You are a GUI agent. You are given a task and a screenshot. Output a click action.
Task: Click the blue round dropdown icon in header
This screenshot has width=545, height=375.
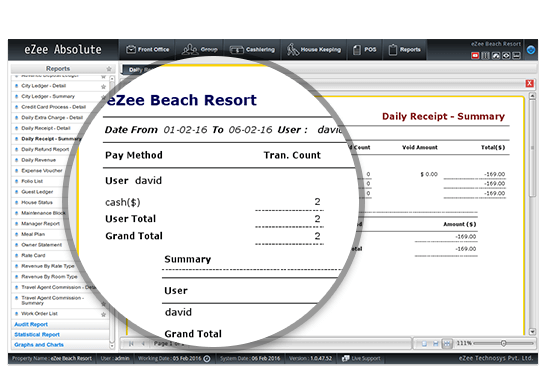click(531, 50)
